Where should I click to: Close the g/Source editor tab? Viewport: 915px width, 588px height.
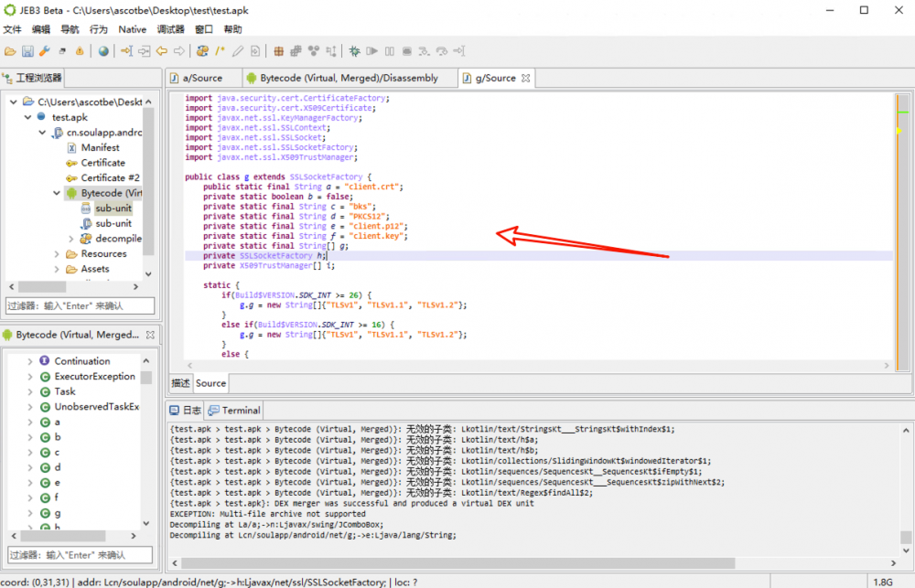(x=526, y=79)
